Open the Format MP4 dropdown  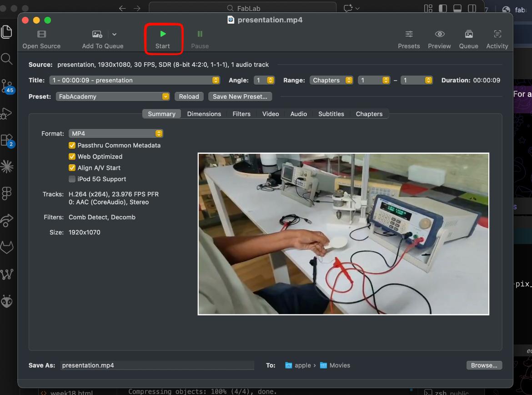click(115, 133)
